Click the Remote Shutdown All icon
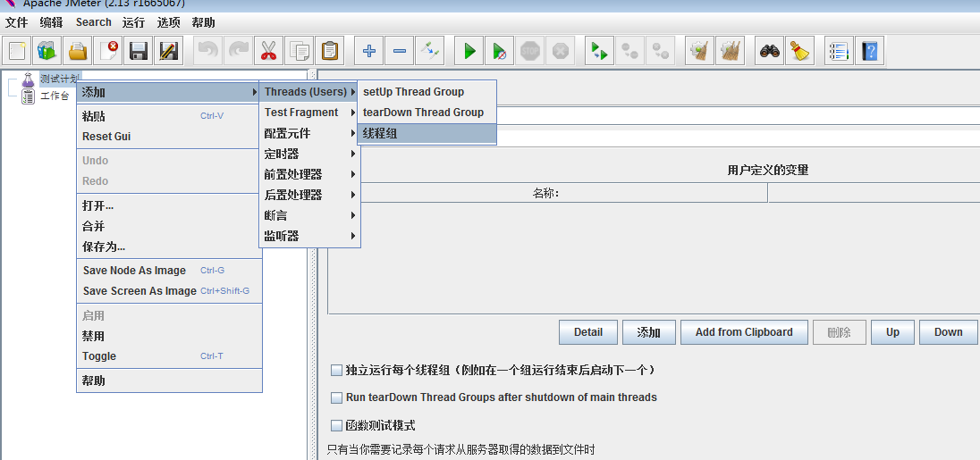The height and width of the screenshot is (460, 980). (660, 51)
